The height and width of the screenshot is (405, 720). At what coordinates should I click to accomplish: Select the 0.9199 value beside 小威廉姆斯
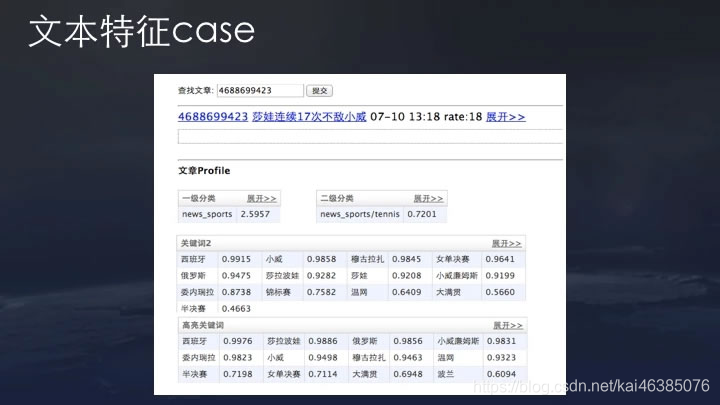500,276
